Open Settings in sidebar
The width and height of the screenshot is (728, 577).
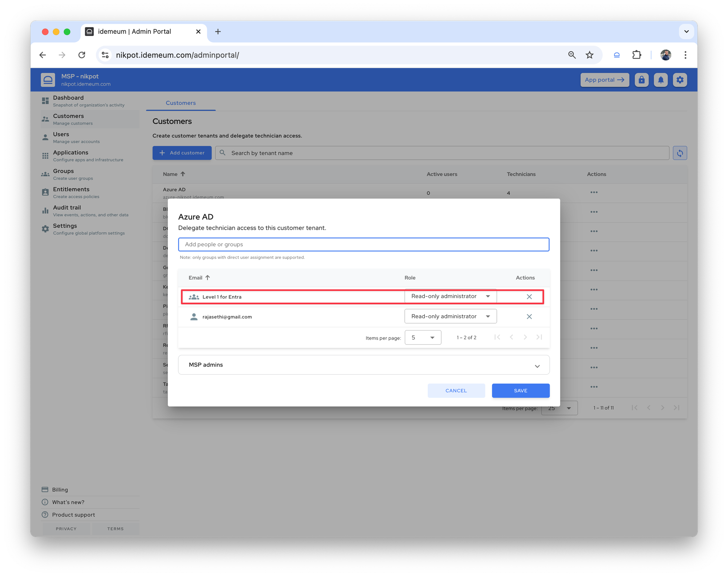click(90, 229)
